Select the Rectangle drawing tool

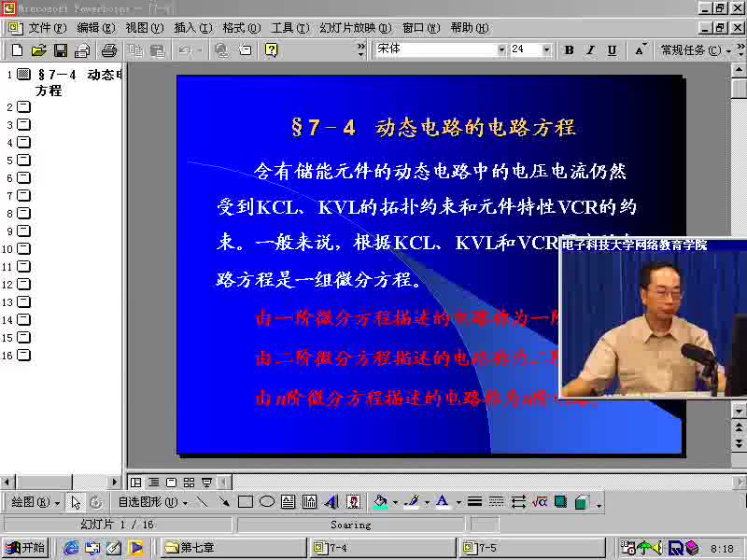coord(246,501)
